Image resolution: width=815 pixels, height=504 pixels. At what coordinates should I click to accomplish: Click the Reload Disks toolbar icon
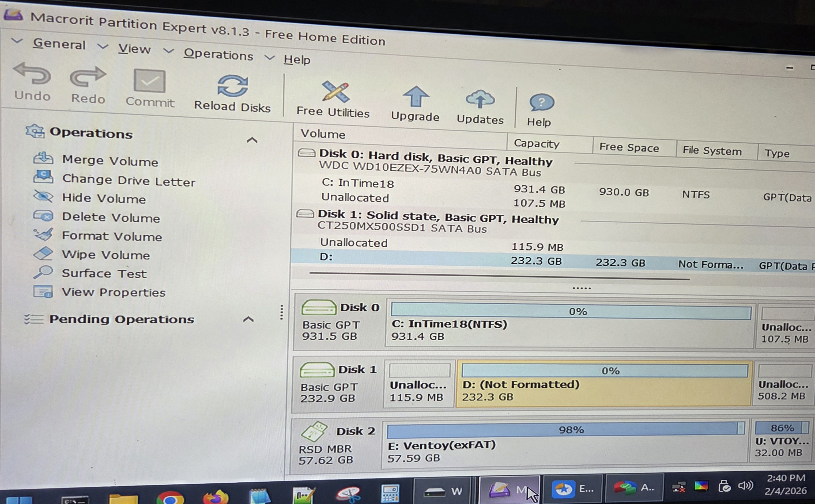point(232,86)
